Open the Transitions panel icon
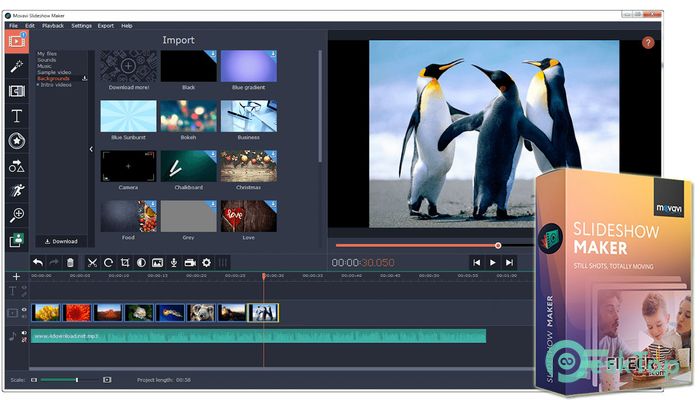Viewport: 700px width, 400px height. [x=17, y=91]
